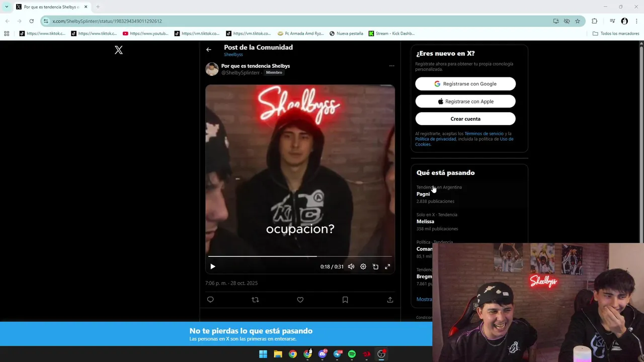Like the post with the heart icon
Screen dimensions: 644x362
[x=300, y=300]
